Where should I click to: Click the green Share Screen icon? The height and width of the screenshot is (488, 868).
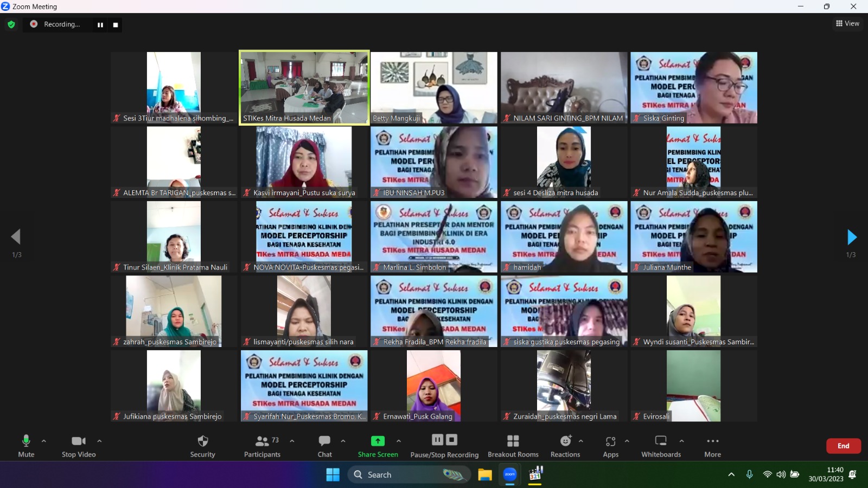[x=378, y=441]
